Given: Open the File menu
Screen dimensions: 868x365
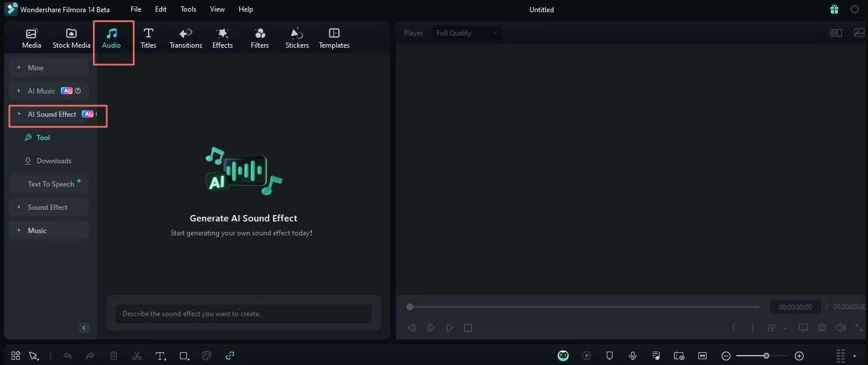Looking at the screenshot, I should [x=136, y=9].
